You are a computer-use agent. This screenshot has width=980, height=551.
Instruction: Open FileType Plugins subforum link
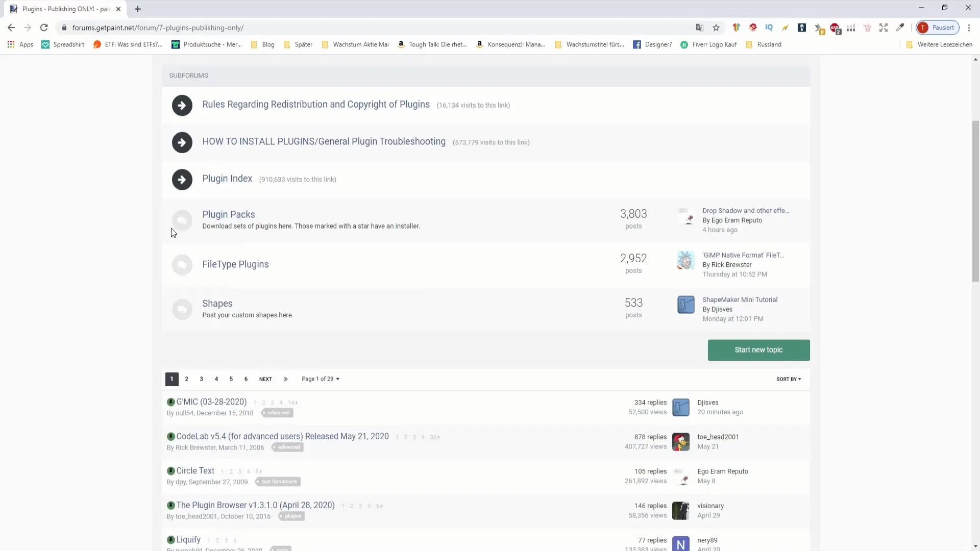coord(235,264)
